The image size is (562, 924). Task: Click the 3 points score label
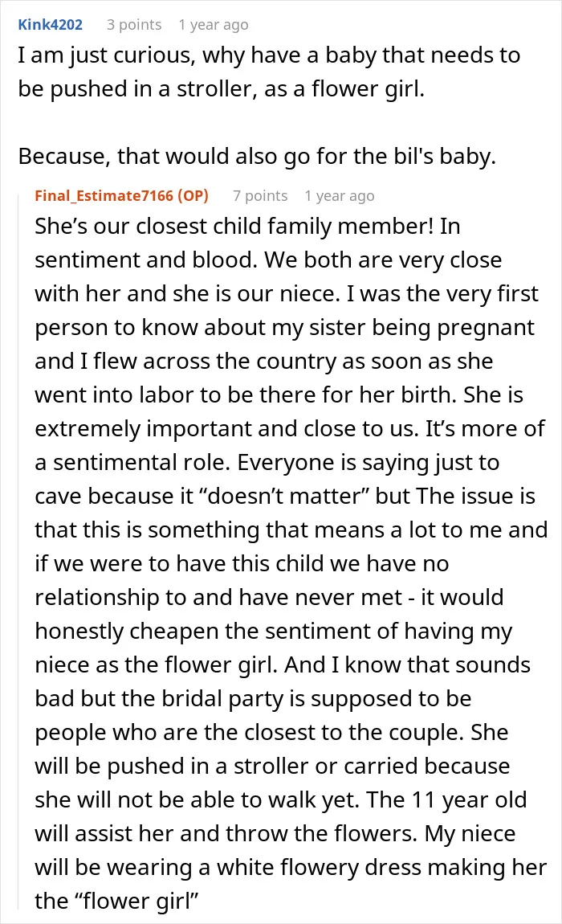click(134, 25)
